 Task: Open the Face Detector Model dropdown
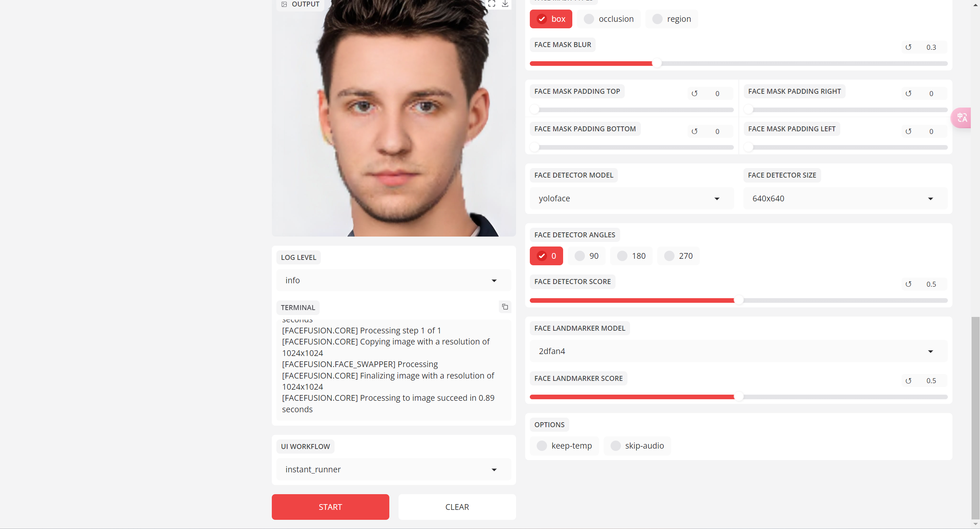[x=632, y=199]
